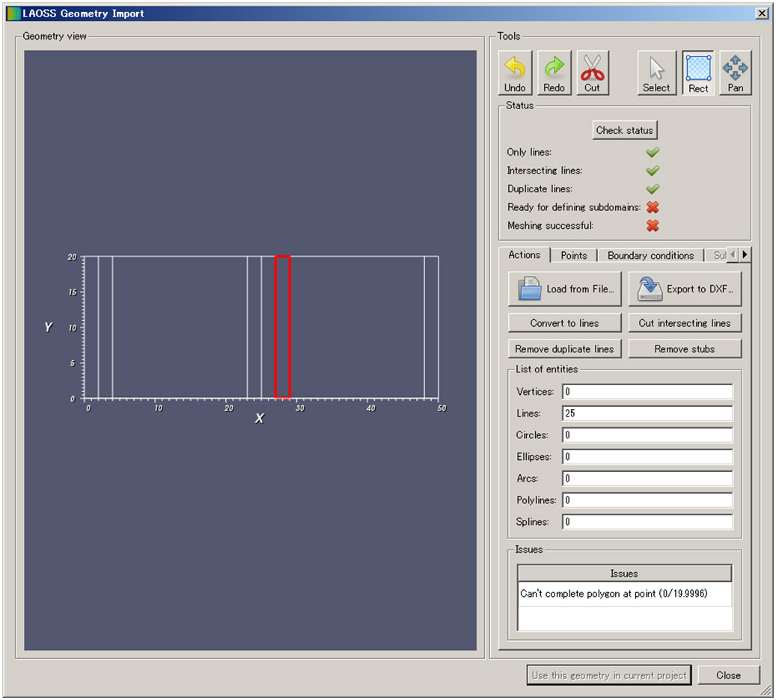Activate the Select arrow tool
The width and height of the screenshot is (776, 700).
(x=656, y=73)
